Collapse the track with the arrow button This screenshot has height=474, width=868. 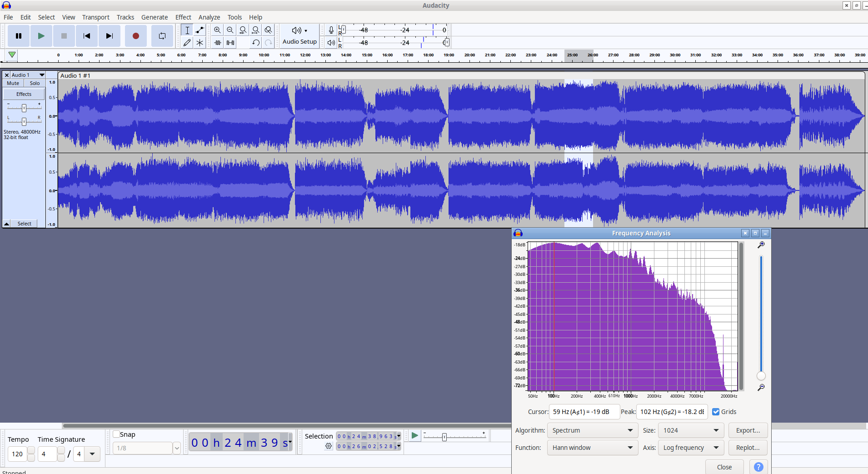7,224
